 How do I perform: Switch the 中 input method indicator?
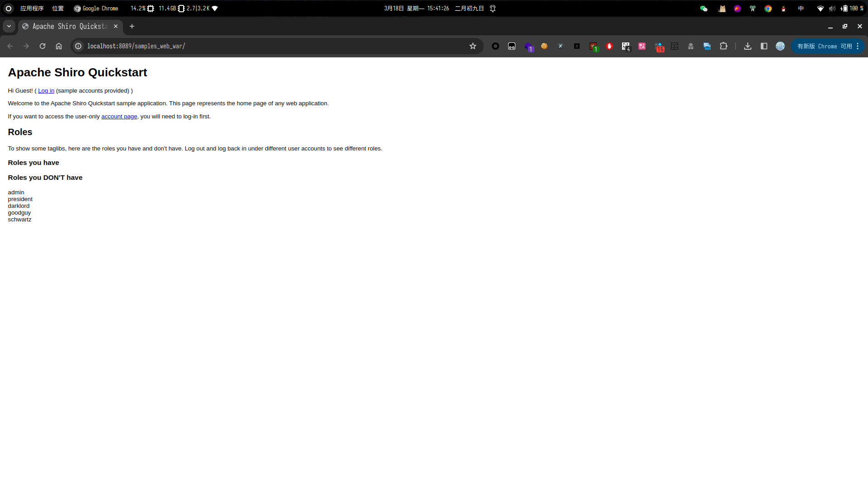[801, 9]
